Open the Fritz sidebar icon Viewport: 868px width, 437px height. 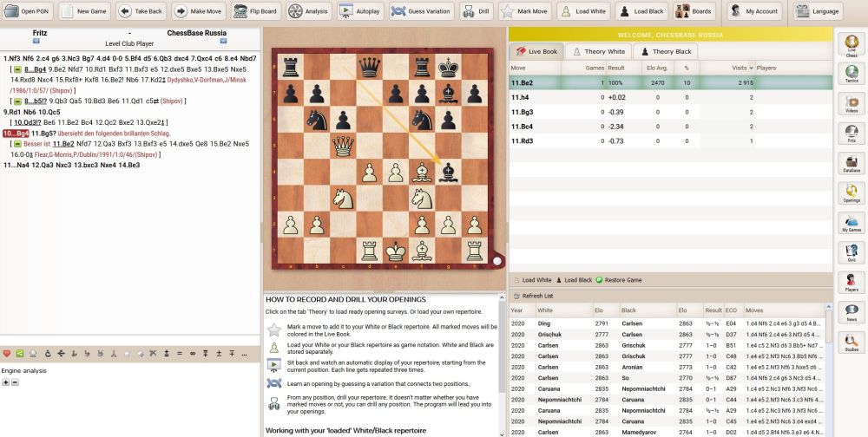[x=851, y=134]
